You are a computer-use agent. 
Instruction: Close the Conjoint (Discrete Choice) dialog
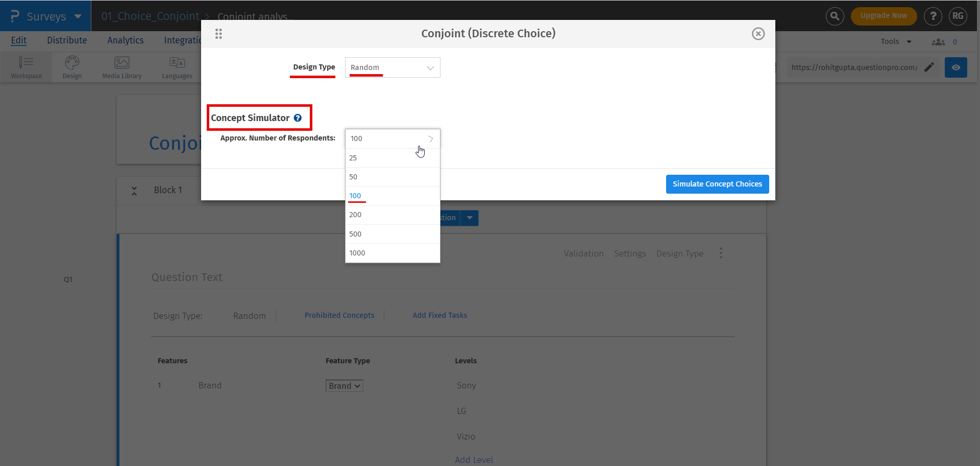[758, 34]
